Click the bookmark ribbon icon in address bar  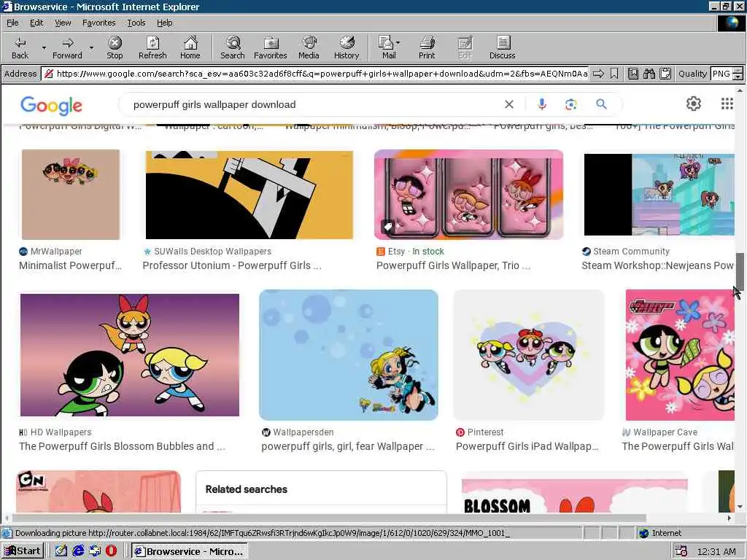614,74
